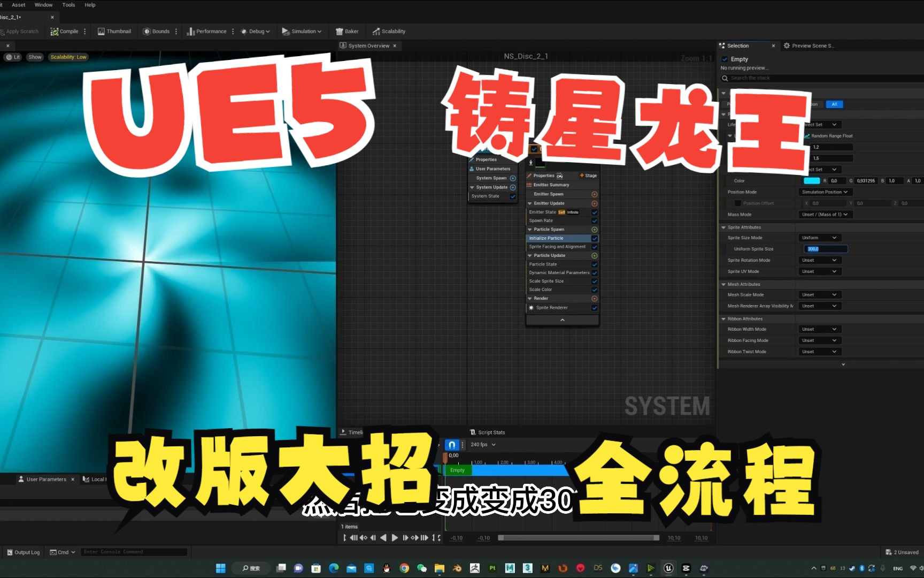Add a renderer in the Render group

click(x=595, y=299)
